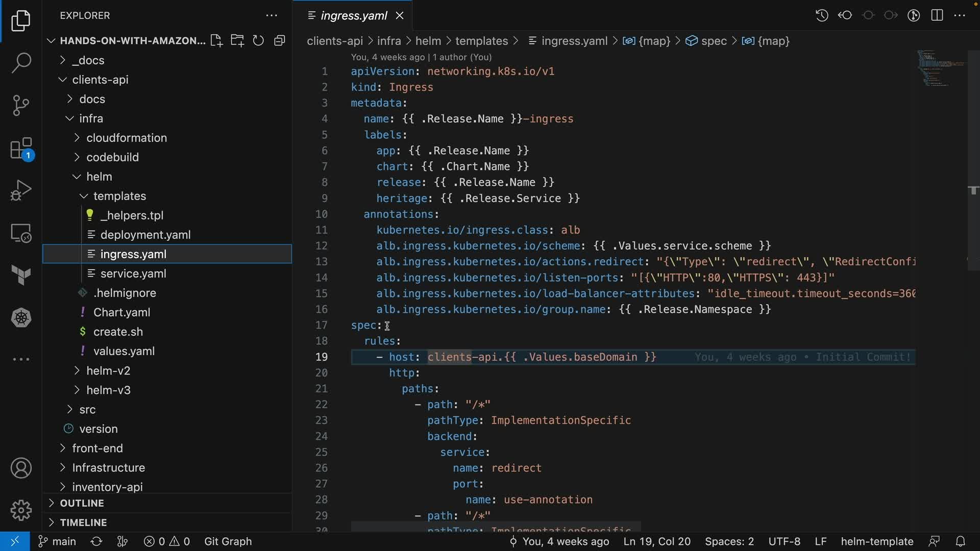Expand the OUTLINE section
This screenshot has width=980, height=551.
point(82,503)
